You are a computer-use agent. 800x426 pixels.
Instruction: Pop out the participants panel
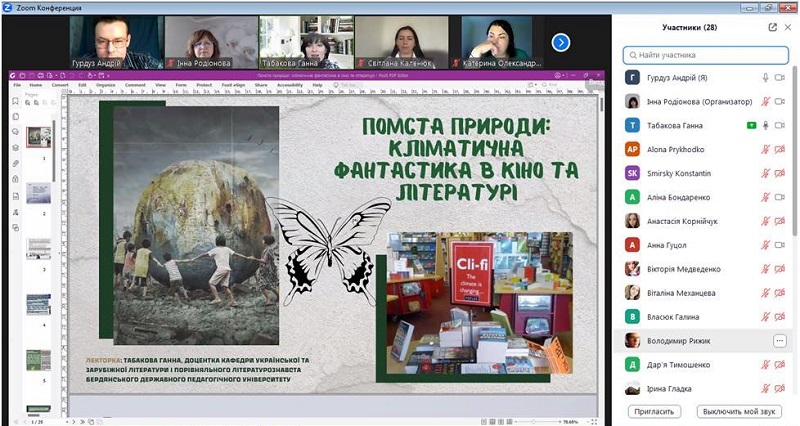click(x=772, y=28)
